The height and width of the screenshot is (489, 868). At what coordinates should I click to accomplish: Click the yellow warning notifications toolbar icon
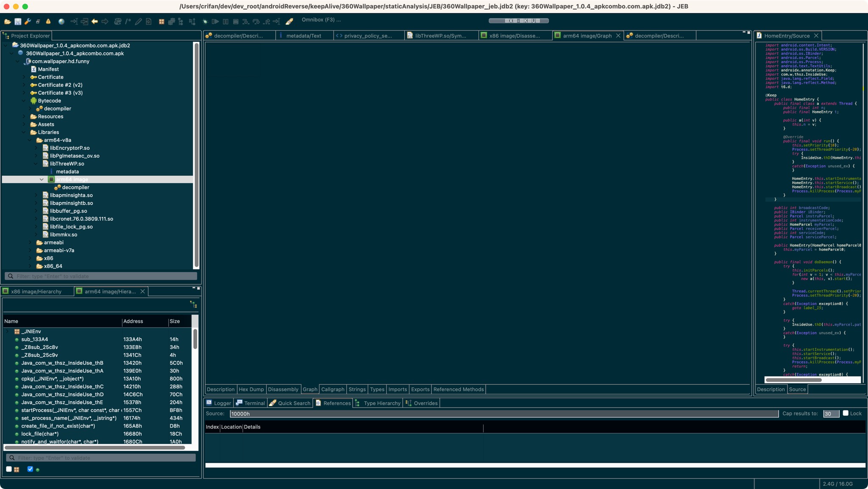48,21
